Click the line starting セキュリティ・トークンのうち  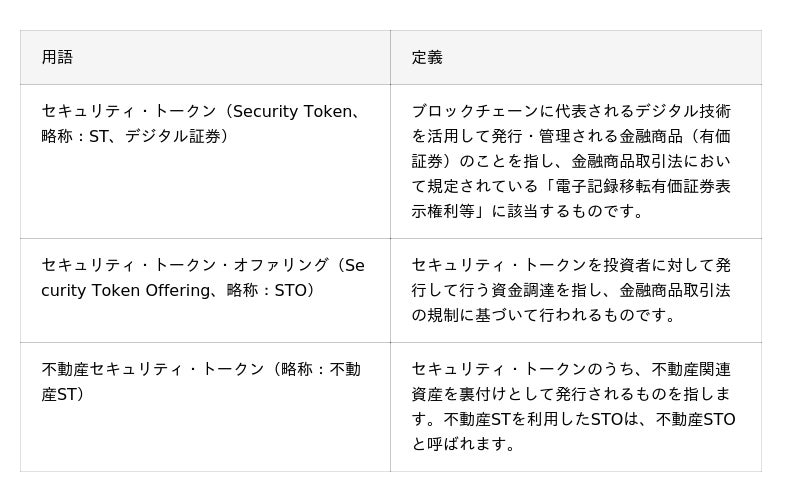571,370
